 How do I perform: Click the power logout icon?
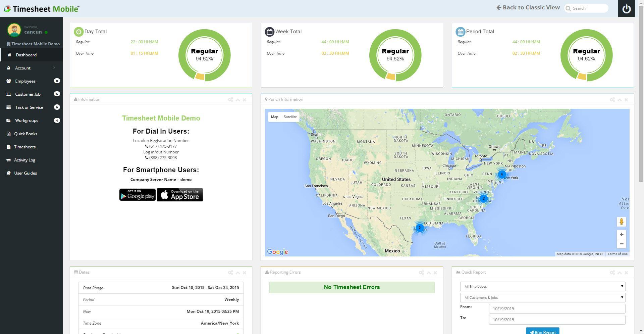click(626, 9)
